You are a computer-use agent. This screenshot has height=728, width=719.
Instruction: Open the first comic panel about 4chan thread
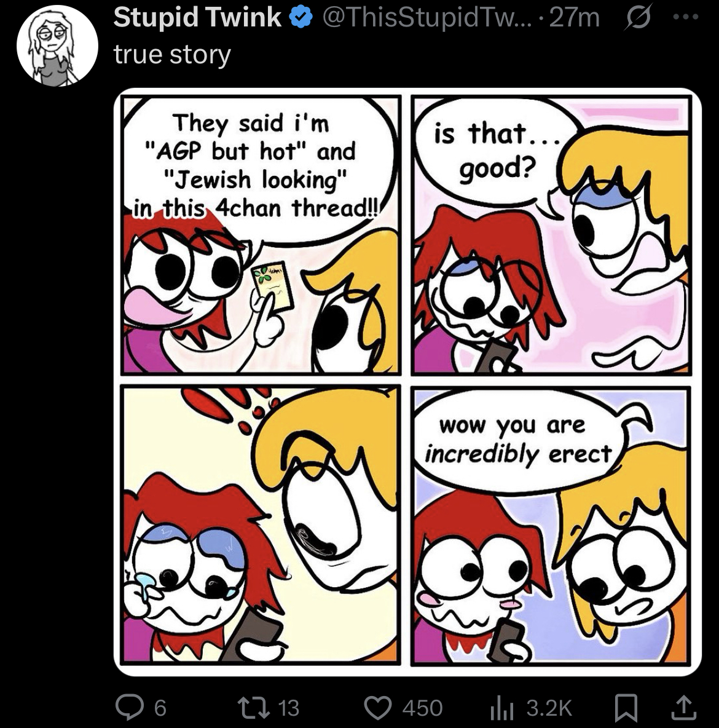[261, 235]
